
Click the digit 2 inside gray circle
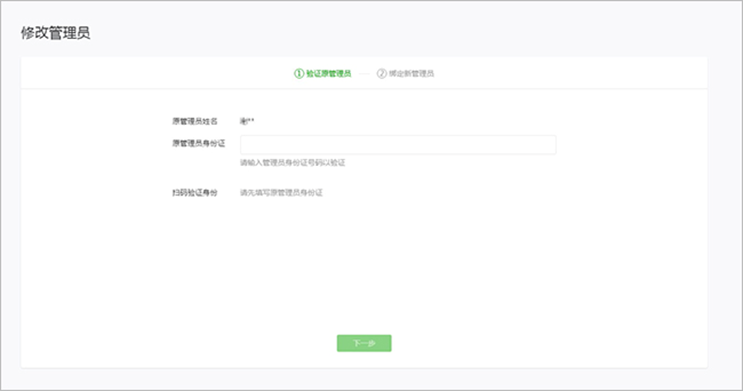381,73
